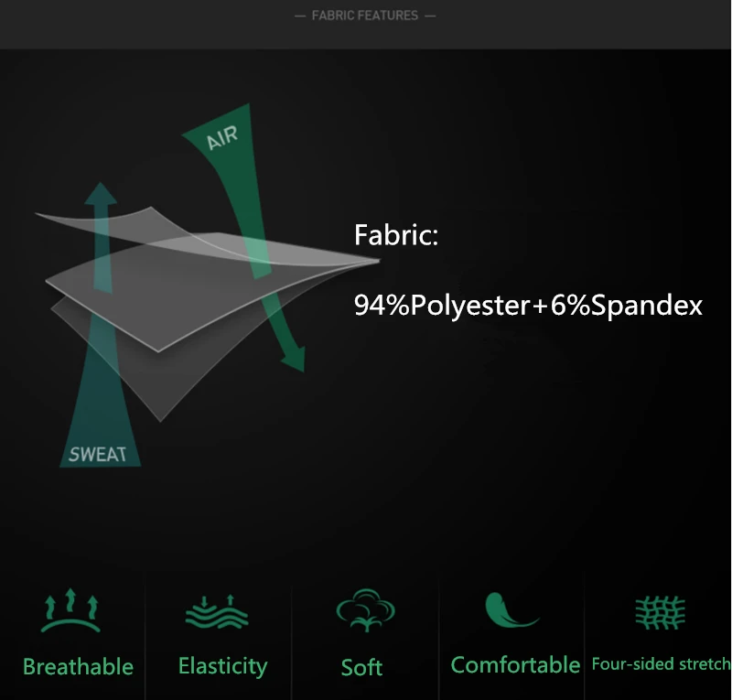732x700 pixels.
Task: Click the Elasticity waves icon
Action: 217,612
